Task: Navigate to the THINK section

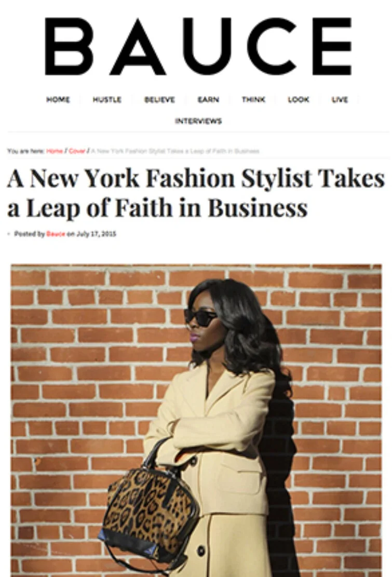Action: [253, 99]
